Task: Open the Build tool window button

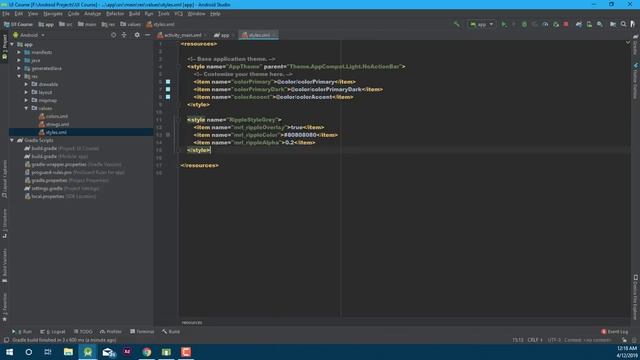Action: pyautogui.click(x=171, y=331)
